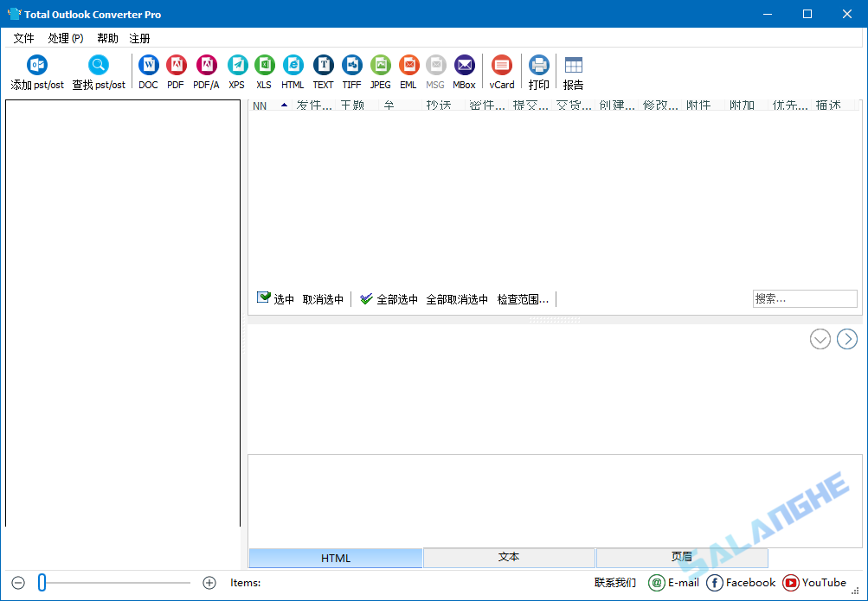Switch to the 文本 preview tab
Screen dimensions: 868x601
(x=508, y=558)
